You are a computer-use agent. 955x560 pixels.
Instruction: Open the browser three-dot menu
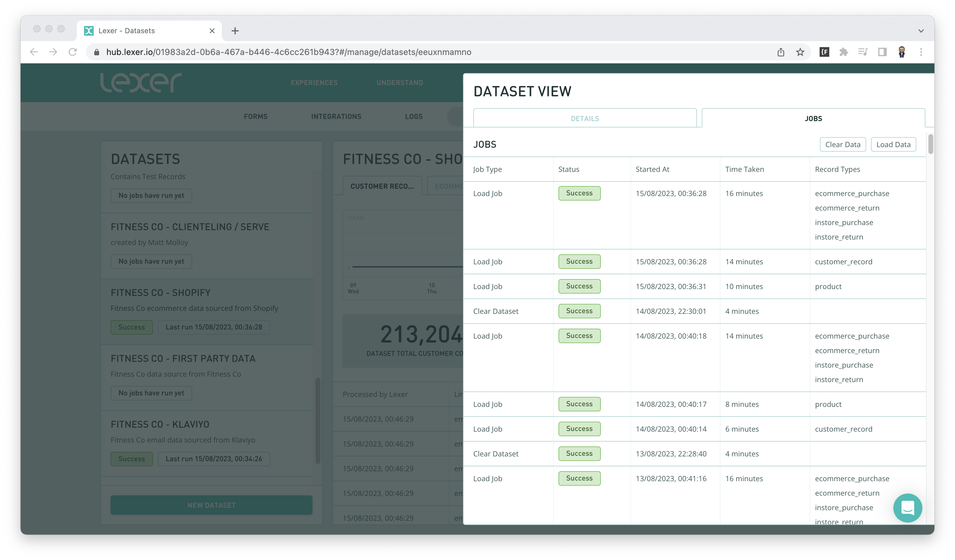[922, 52]
